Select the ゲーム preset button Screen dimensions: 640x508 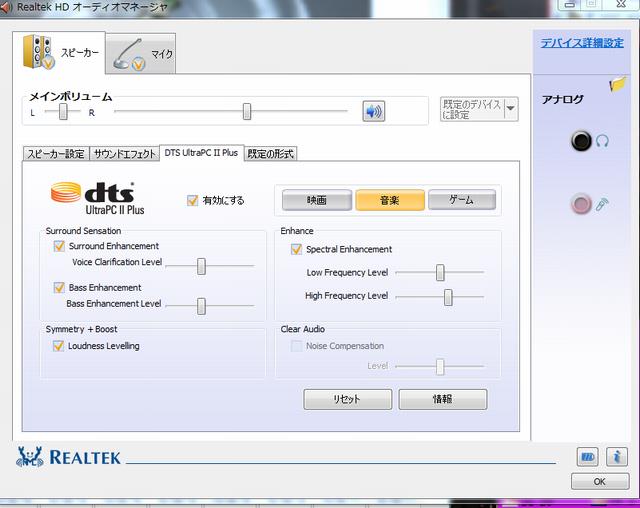tap(462, 200)
